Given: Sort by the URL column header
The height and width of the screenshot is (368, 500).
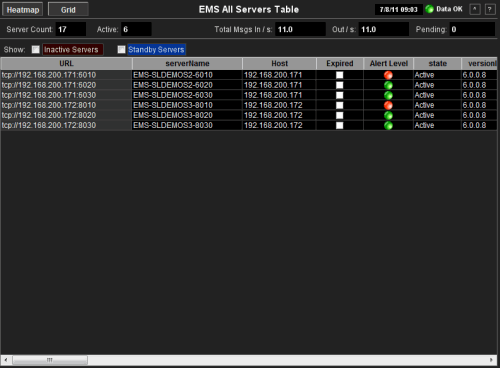Looking at the screenshot, I should (x=66, y=63).
